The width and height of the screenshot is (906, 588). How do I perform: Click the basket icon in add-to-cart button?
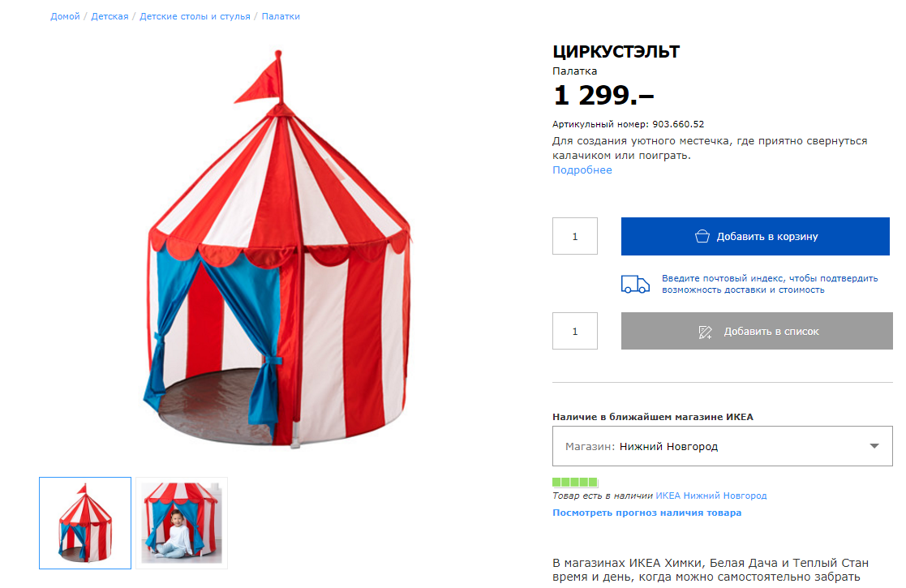point(702,237)
